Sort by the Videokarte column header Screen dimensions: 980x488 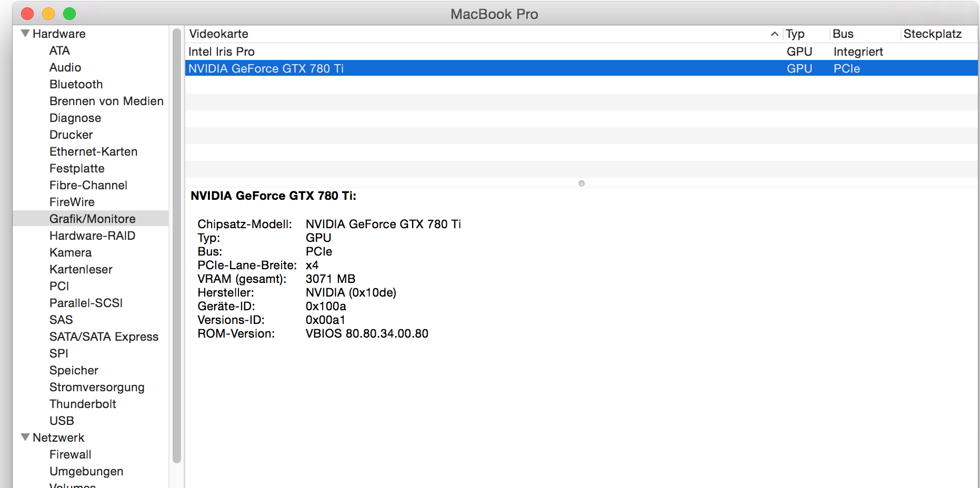(x=218, y=34)
